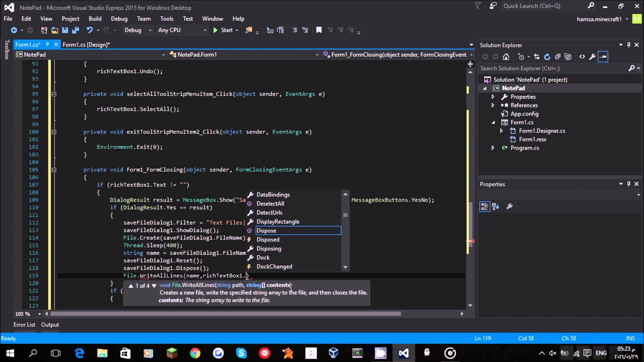
Task: Click the Form1.cs Design tab
Action: point(86,44)
